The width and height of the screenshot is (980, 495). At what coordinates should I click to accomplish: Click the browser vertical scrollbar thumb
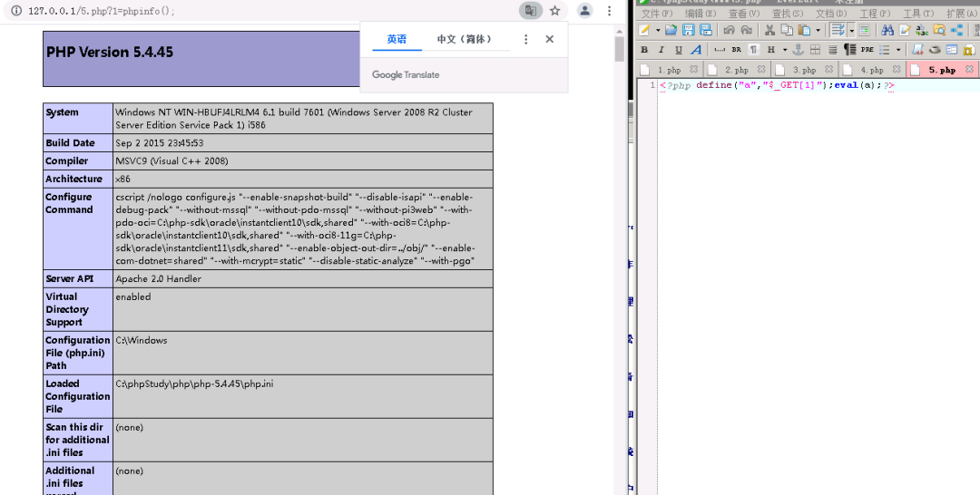620,49
